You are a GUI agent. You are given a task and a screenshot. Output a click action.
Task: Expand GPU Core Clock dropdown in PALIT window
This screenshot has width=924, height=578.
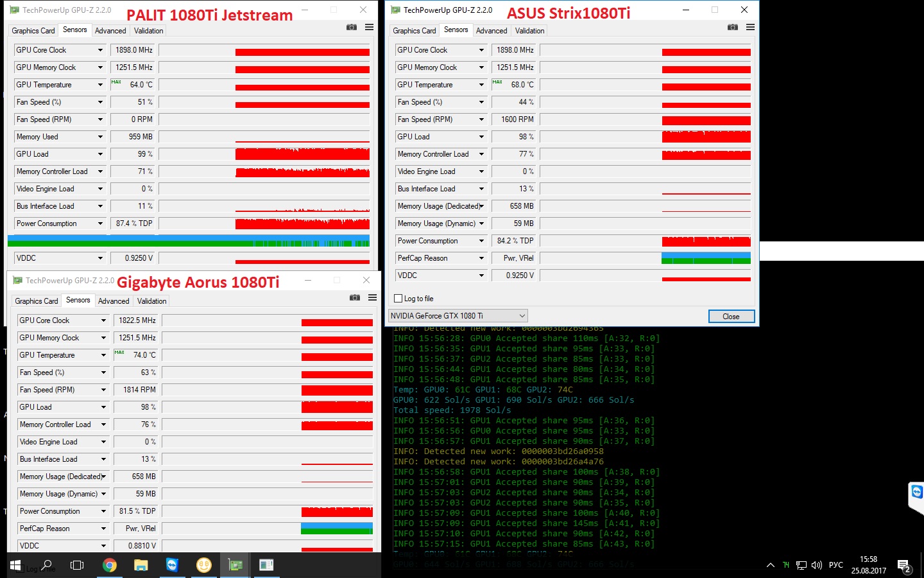click(100, 50)
